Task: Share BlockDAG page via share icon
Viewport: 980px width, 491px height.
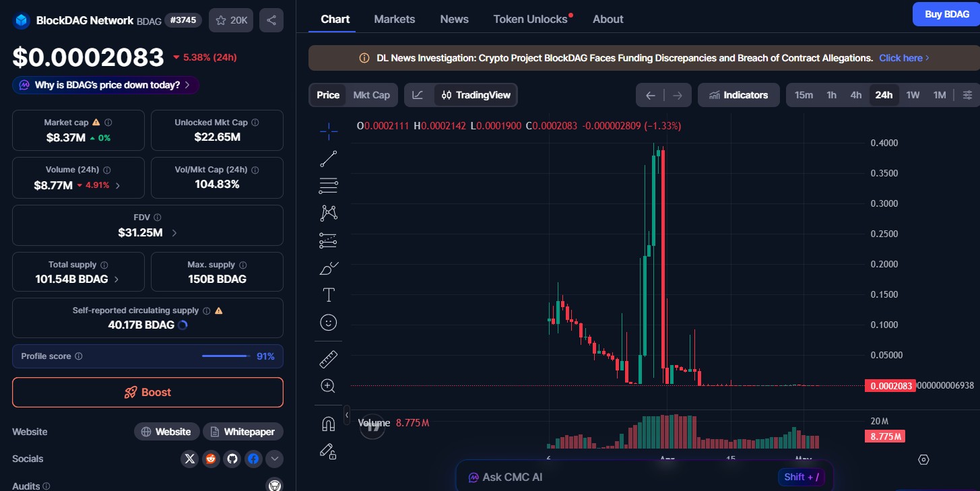Action: 271,20
